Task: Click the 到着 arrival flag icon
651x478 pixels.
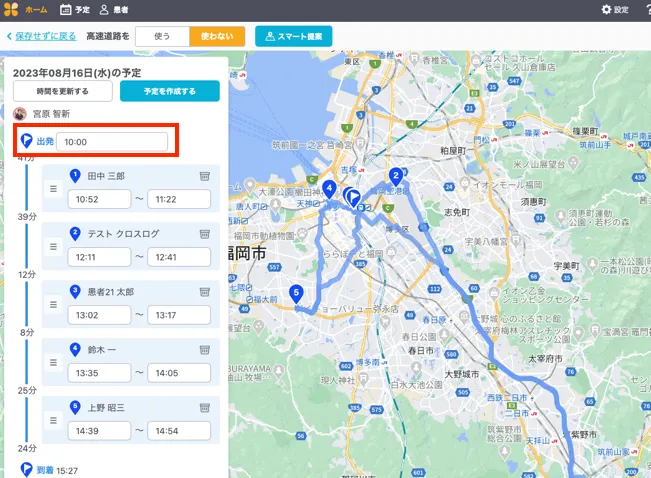Action: point(26,470)
